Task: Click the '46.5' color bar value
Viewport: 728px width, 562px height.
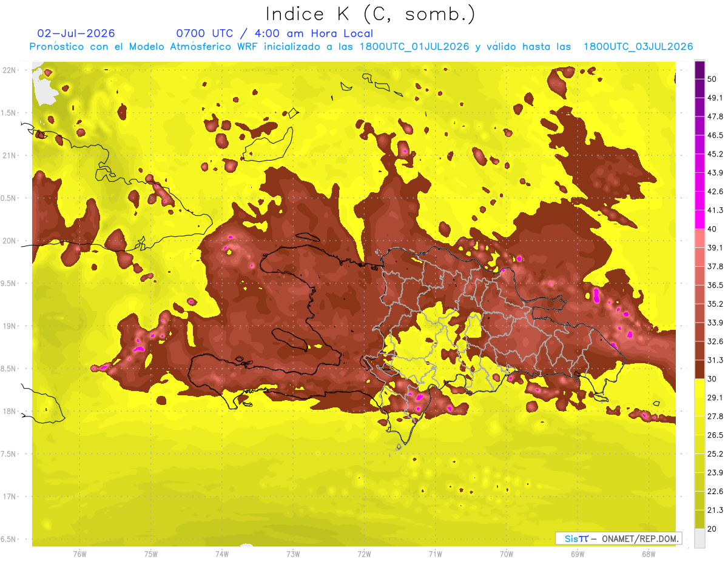Action: (715, 135)
